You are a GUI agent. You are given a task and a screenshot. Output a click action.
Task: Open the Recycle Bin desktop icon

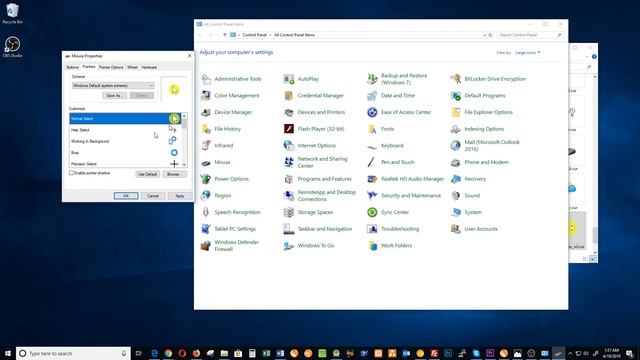coord(12,13)
